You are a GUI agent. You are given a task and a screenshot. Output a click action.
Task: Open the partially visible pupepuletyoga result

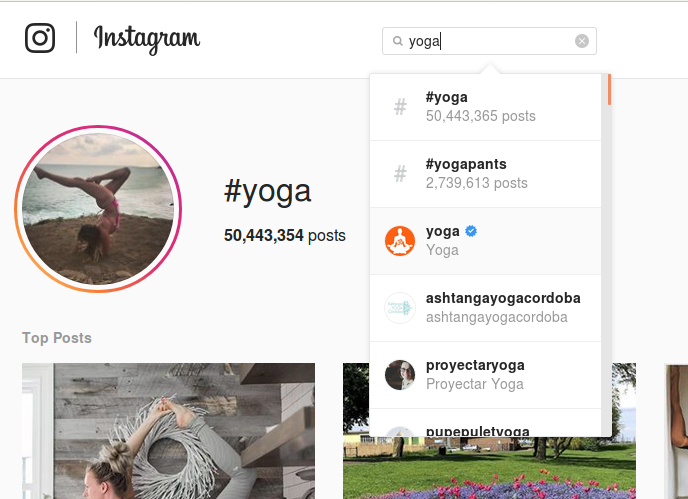[486, 423]
